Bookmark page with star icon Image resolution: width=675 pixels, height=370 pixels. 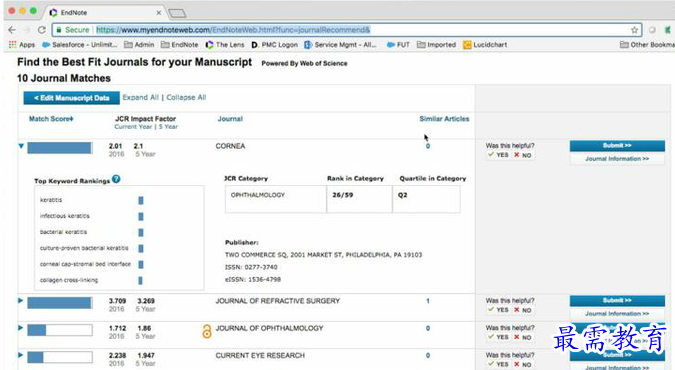coord(634,30)
